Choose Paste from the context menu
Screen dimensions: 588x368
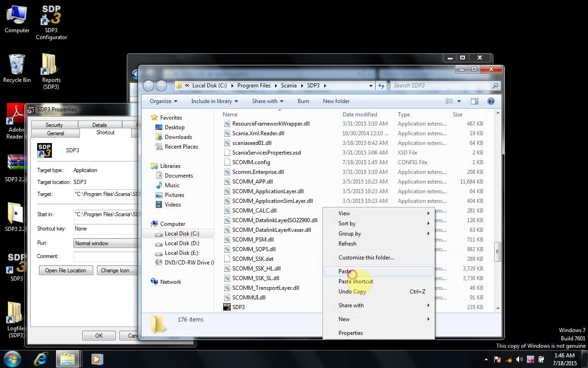point(379,271)
